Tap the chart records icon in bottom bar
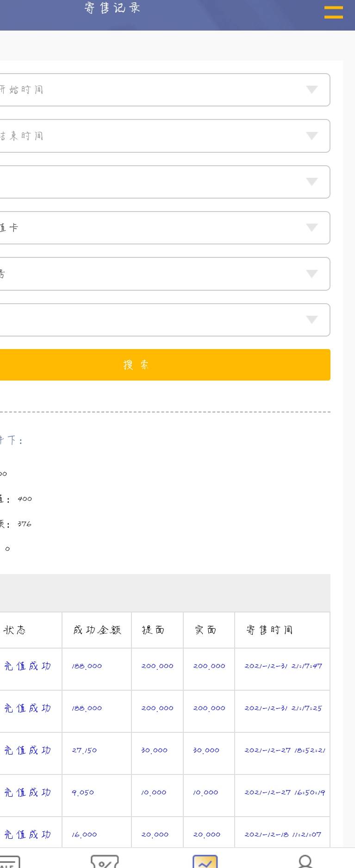The image size is (355, 868). [x=205, y=862]
